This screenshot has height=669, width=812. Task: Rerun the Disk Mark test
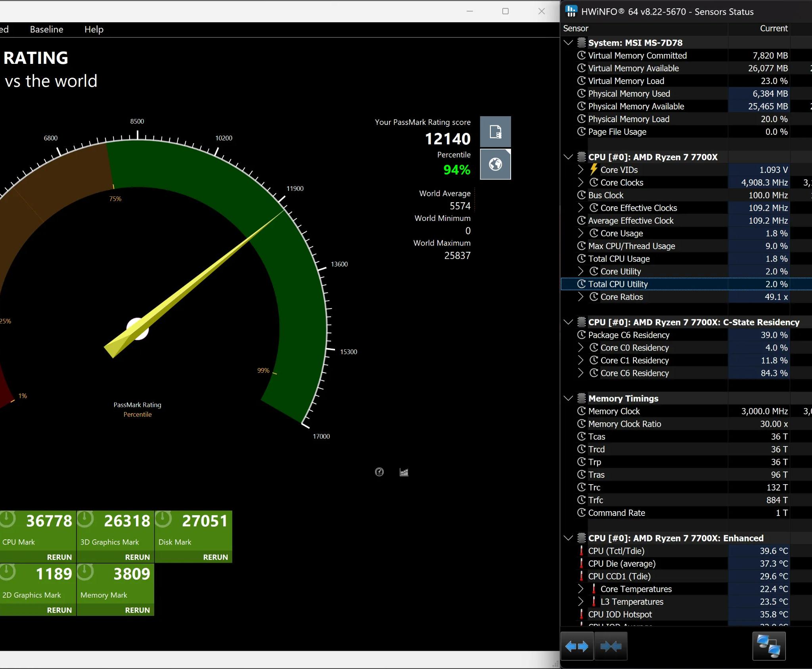(215, 557)
